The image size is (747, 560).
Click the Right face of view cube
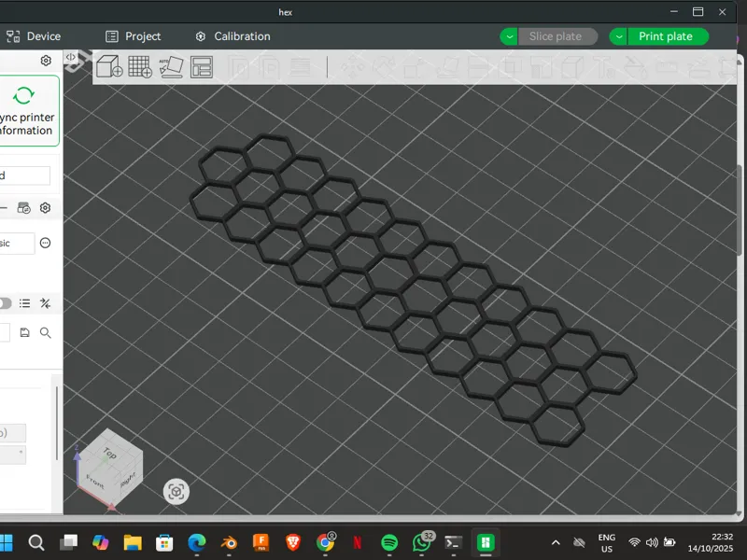[x=128, y=478]
